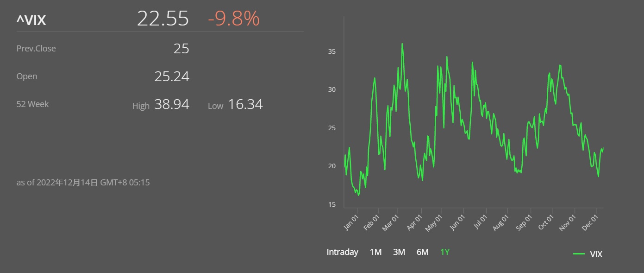Click the green VIX legend line swatch
Viewport: 644px width, 273px height.
coord(579,254)
